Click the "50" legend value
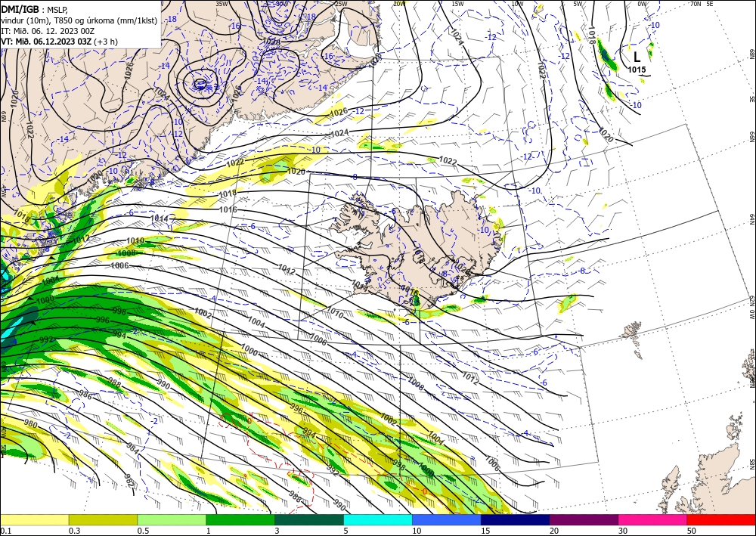This screenshot has width=756, height=536. tap(692, 531)
